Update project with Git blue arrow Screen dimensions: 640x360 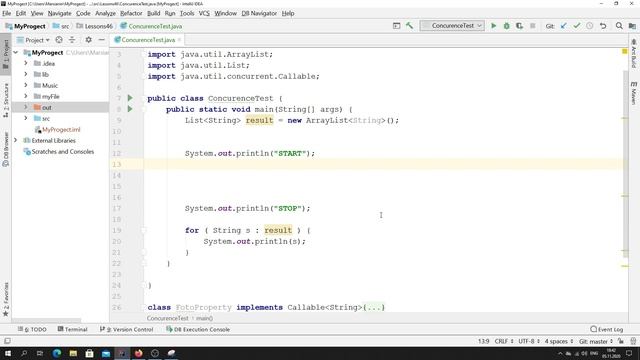(564, 26)
